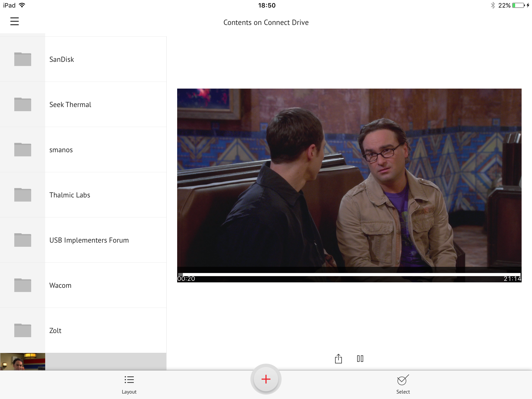Tap the video player frame
The width and height of the screenshot is (532, 399).
coord(349,185)
